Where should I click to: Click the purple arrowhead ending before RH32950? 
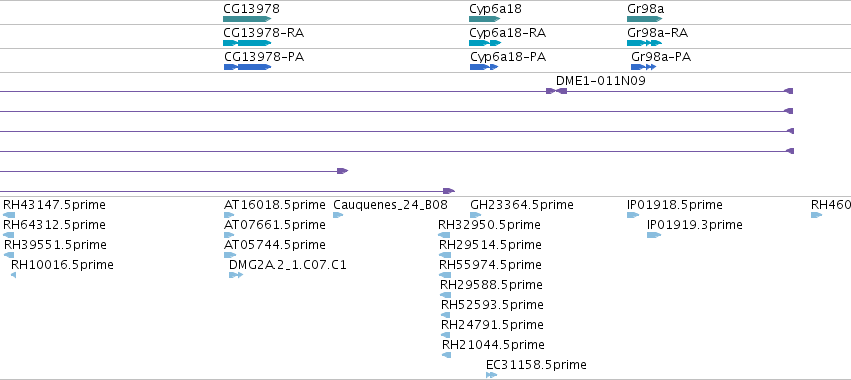pos(448,191)
